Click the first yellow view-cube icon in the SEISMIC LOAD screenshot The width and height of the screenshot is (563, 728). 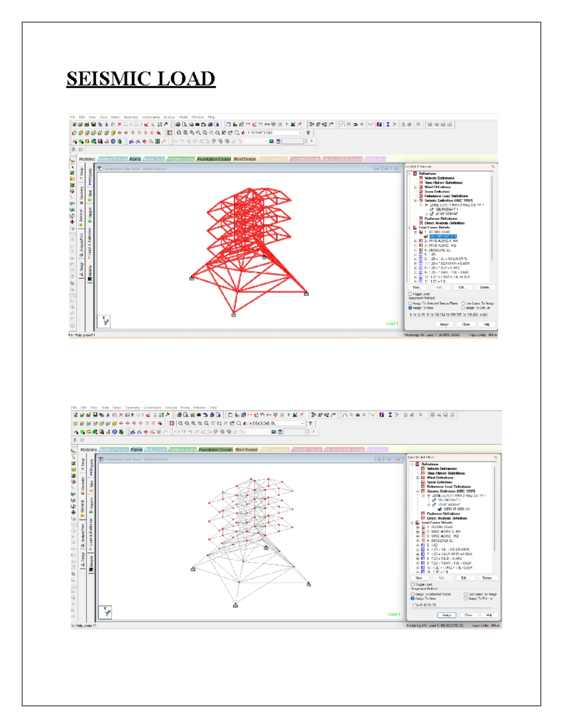(74, 133)
